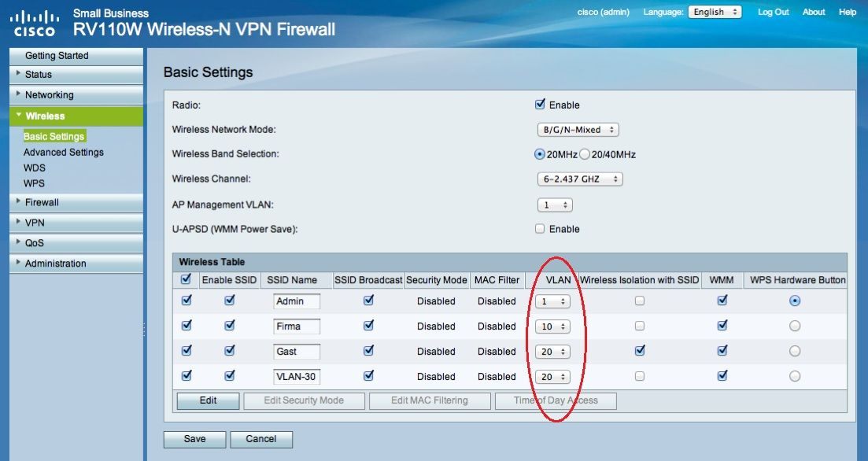Save the wireless settings
868x461 pixels.
(x=195, y=440)
